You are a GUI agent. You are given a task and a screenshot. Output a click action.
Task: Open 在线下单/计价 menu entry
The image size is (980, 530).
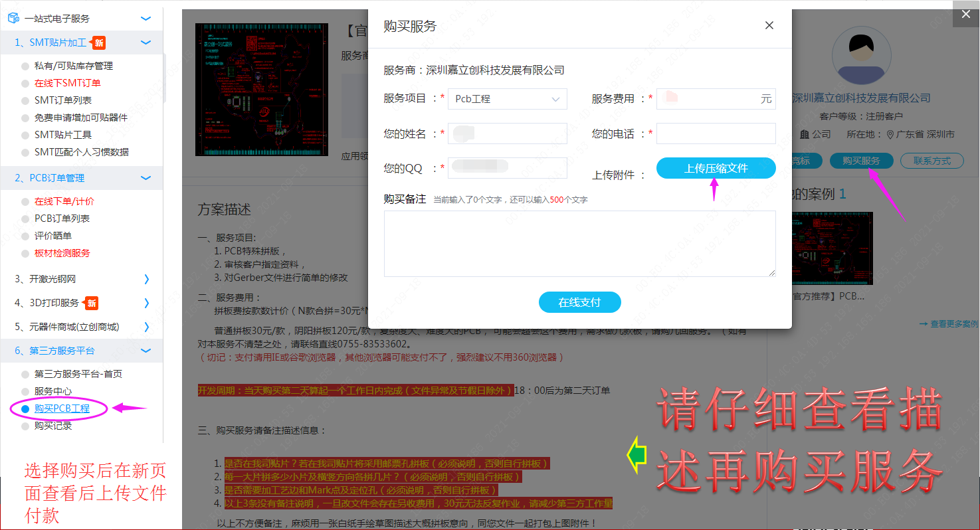64,201
